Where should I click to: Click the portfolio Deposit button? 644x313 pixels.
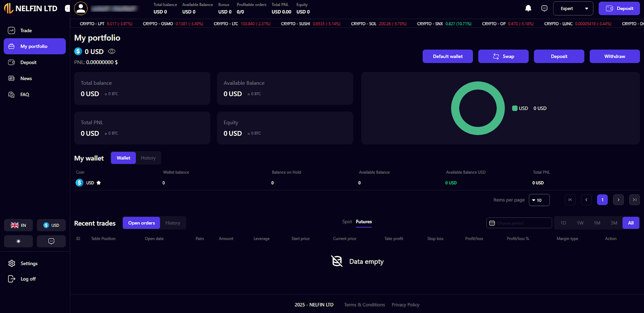559,56
